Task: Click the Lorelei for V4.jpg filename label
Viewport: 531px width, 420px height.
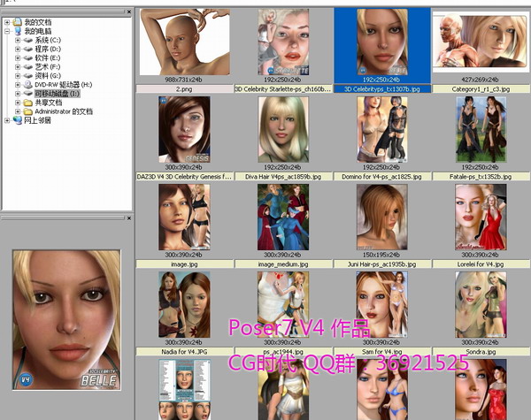Action: coord(481,264)
